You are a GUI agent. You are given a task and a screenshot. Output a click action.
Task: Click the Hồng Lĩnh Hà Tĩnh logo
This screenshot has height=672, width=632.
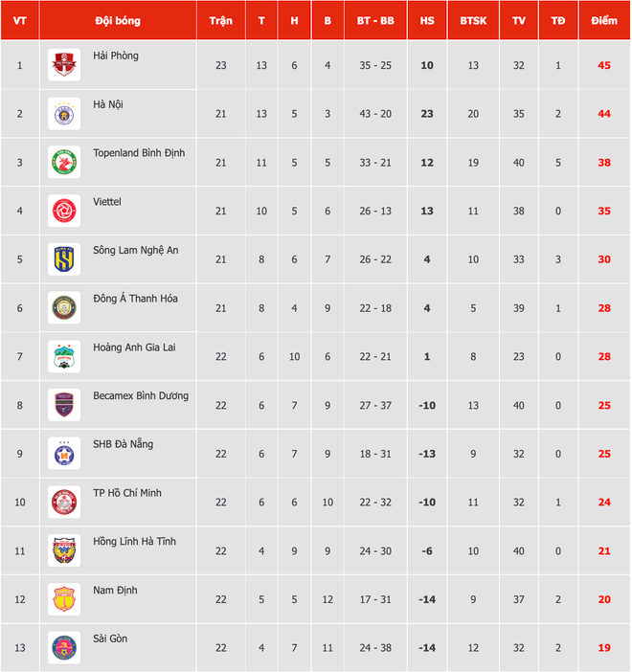coord(65,550)
